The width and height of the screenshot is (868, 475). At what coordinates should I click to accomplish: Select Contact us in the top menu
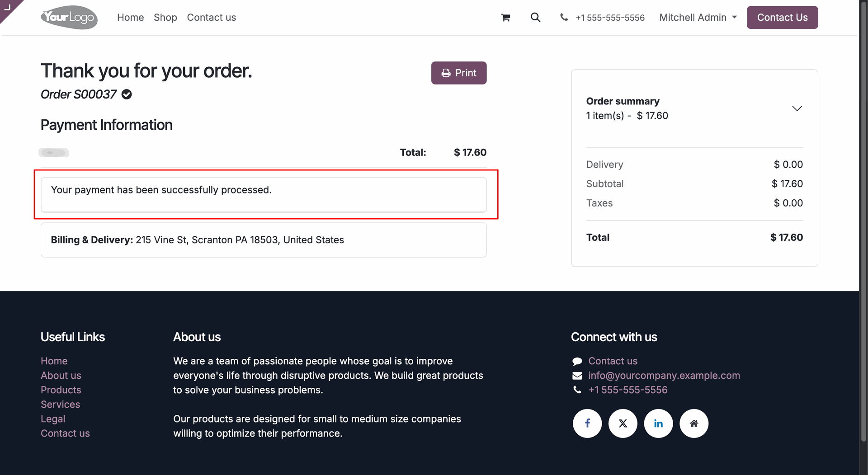[x=212, y=18]
